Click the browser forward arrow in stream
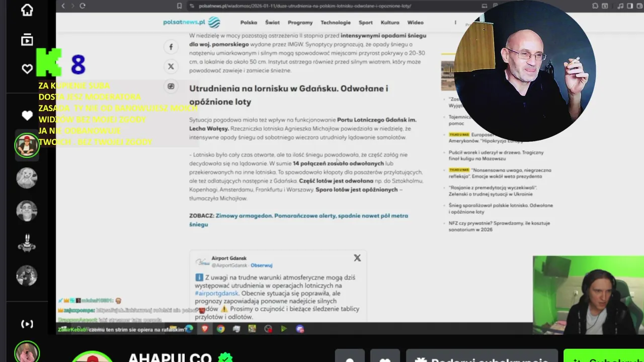The image size is (644, 362). pyautogui.click(x=72, y=6)
